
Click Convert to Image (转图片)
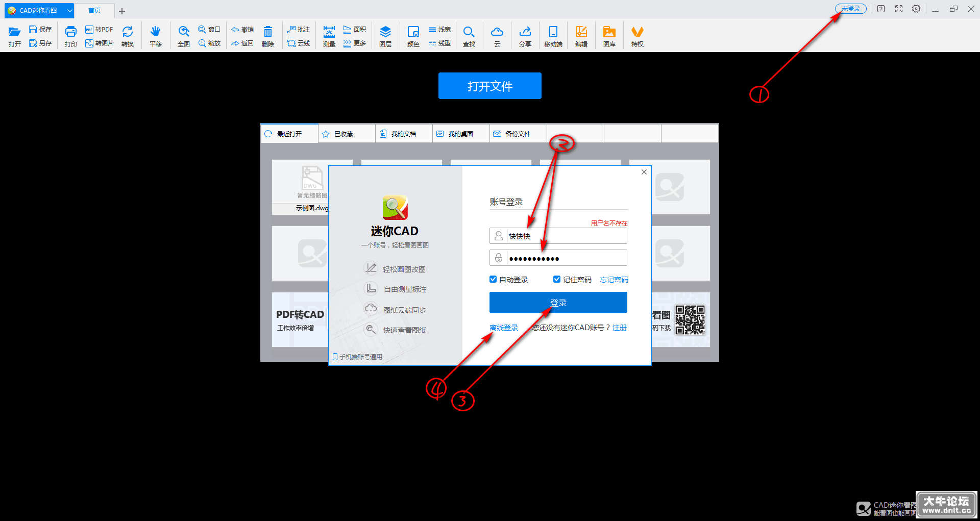point(99,43)
